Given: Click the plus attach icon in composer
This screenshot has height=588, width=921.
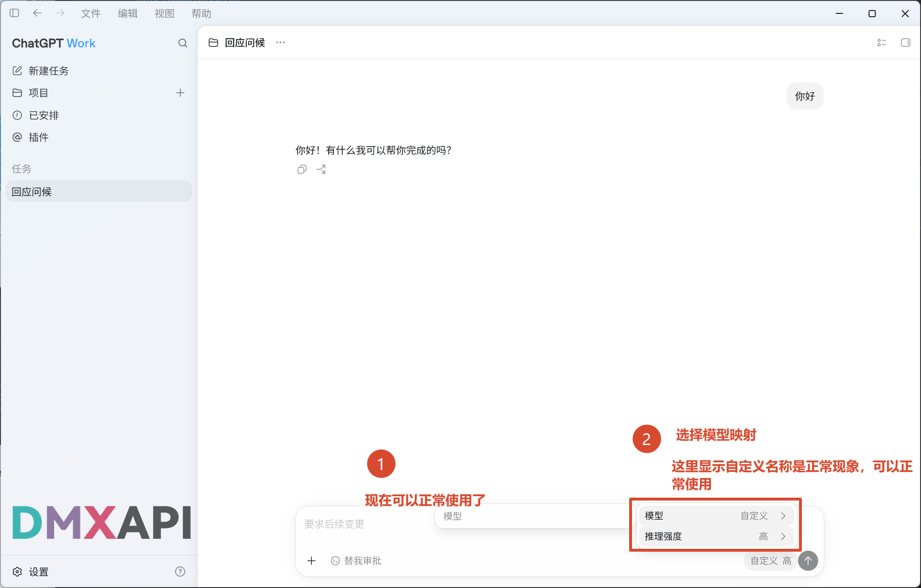Looking at the screenshot, I should pos(311,561).
